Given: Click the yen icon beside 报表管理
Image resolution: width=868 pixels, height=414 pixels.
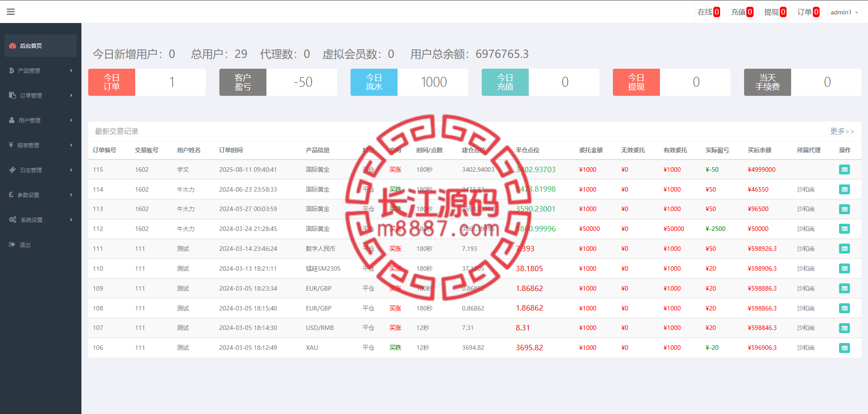Looking at the screenshot, I should (x=11, y=145).
